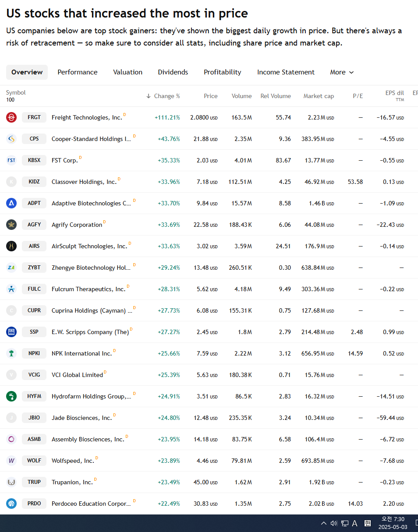Sort by the Rel Volume column header
This screenshot has height=532, width=418.
276,96
